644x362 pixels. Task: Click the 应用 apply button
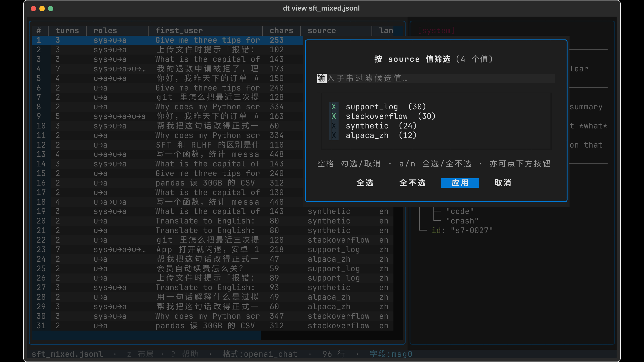[x=460, y=183]
